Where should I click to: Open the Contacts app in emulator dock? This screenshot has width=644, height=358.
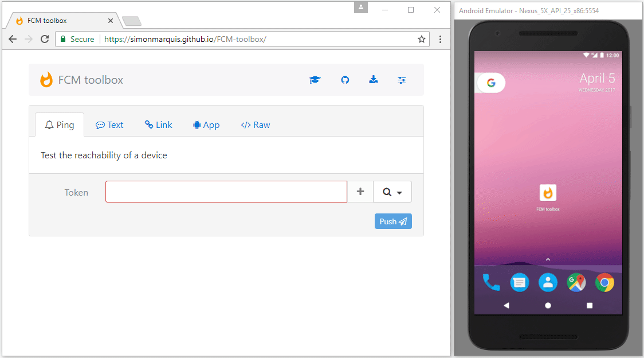tap(548, 283)
